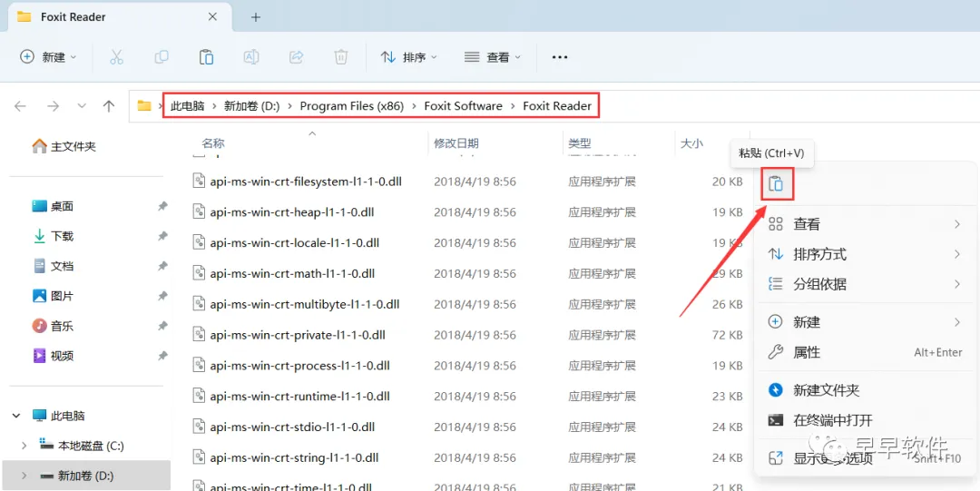Sort by the 名称 column header
The height and width of the screenshot is (491, 980).
click(212, 144)
